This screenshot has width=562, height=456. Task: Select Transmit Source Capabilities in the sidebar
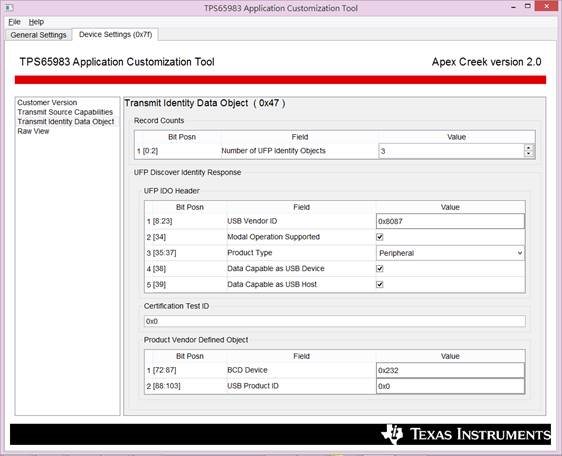65,112
